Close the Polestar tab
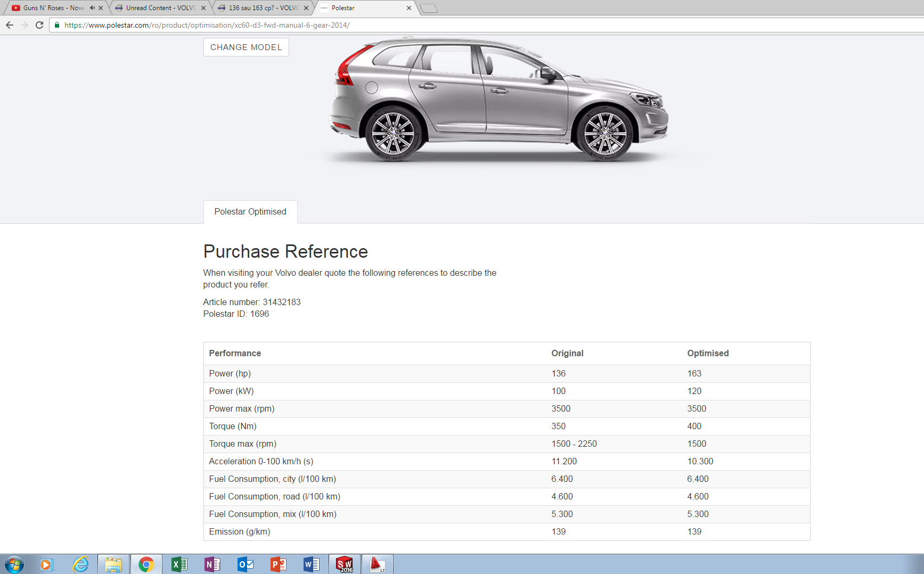 (409, 8)
